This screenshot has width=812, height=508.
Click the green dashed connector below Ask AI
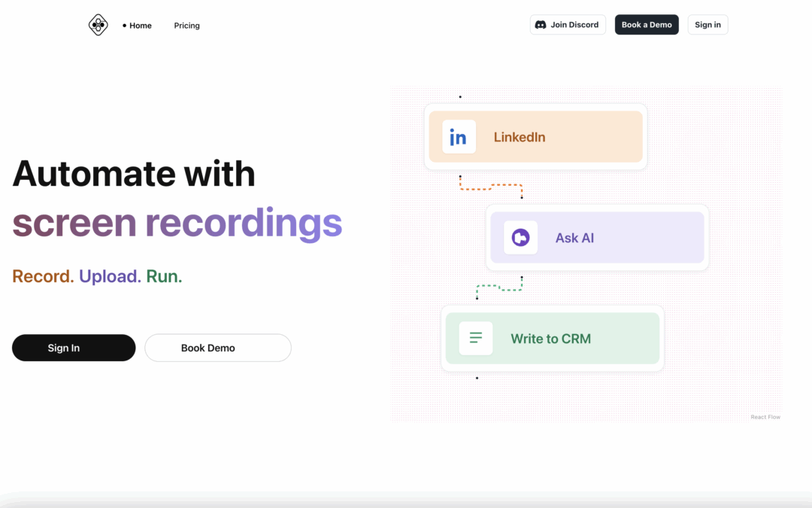[499, 287]
